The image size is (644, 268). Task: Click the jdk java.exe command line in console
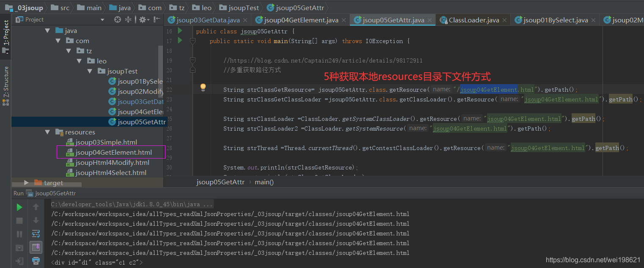pos(132,204)
